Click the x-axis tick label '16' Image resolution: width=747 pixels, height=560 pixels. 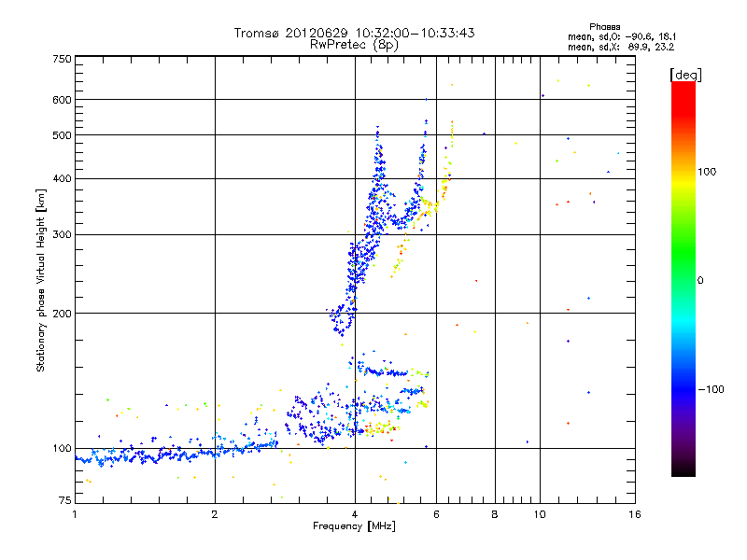pos(635,514)
